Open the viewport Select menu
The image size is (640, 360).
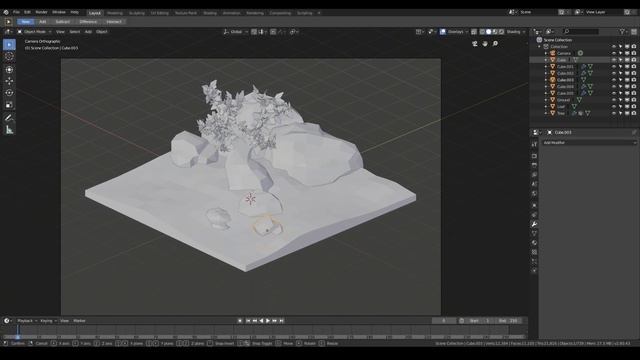click(75, 31)
